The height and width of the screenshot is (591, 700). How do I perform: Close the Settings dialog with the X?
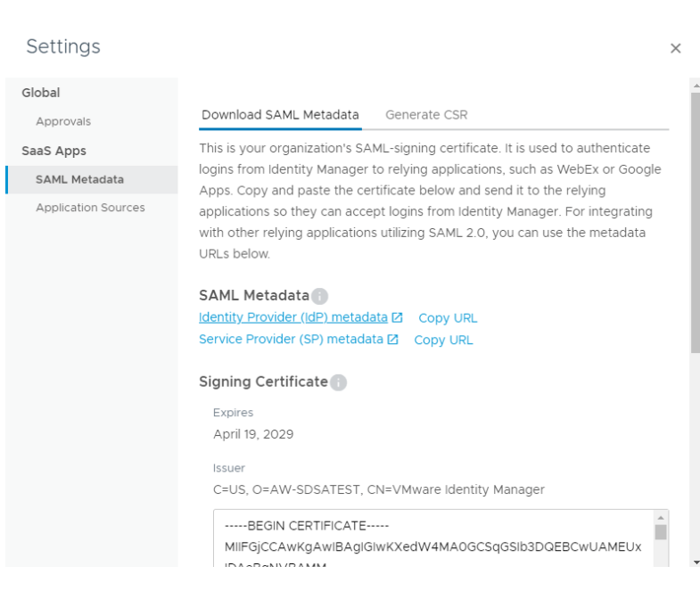coord(675,48)
